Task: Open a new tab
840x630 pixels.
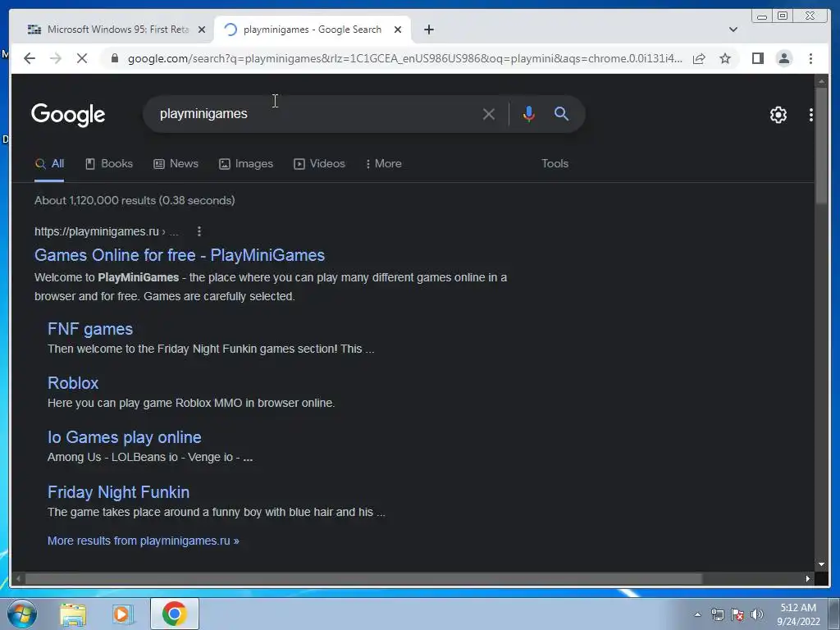Action: point(428,30)
